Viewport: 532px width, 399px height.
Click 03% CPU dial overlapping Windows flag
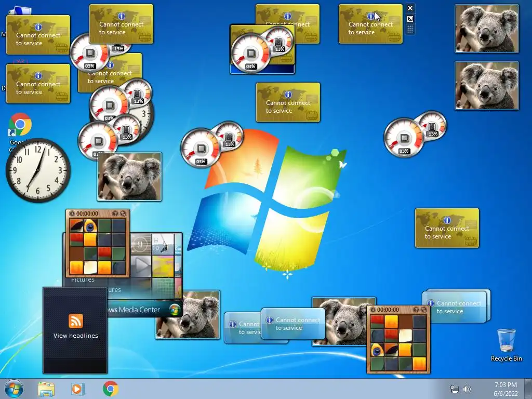pos(201,148)
